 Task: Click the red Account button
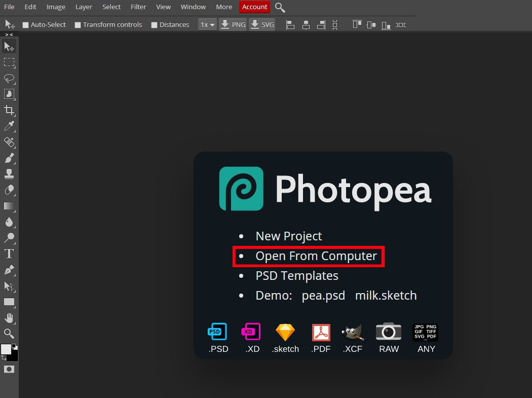pos(254,7)
